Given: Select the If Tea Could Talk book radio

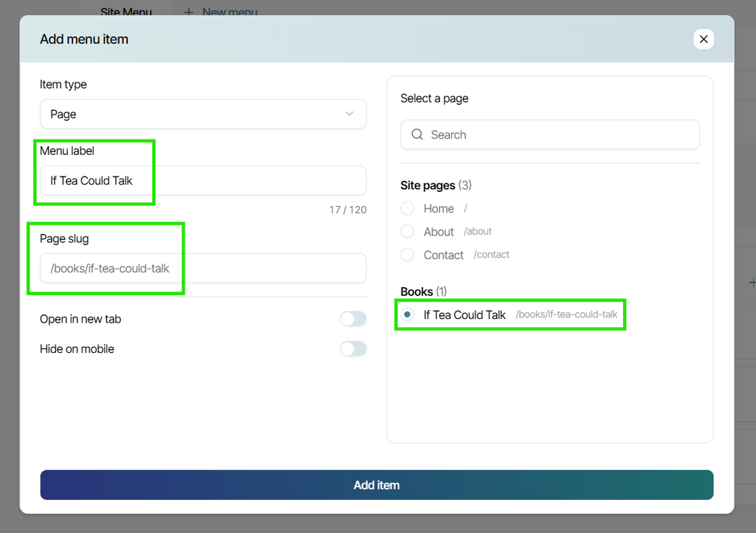Looking at the screenshot, I should tap(408, 314).
